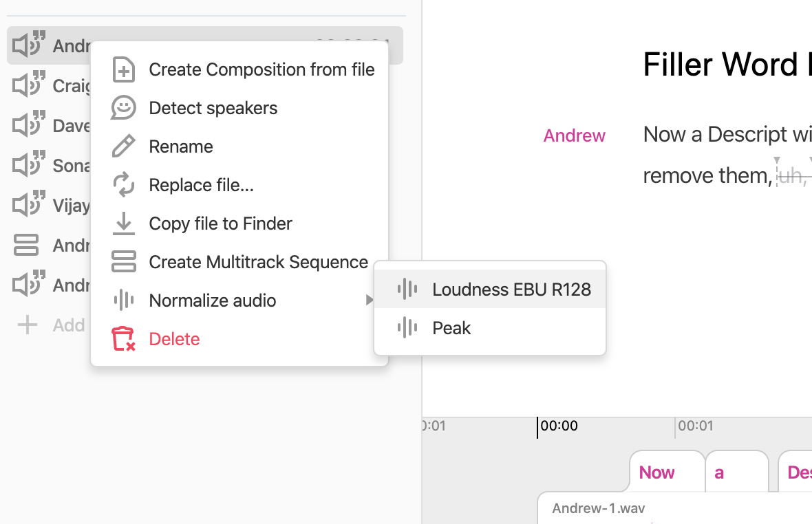Click the Dave file speaker icon
Screen dimensions: 812x524
(x=29, y=124)
